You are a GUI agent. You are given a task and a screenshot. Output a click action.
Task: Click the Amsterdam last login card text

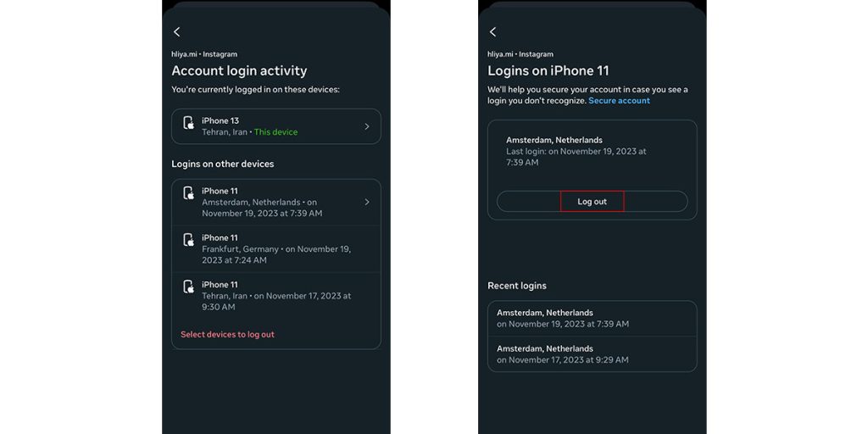pos(576,151)
